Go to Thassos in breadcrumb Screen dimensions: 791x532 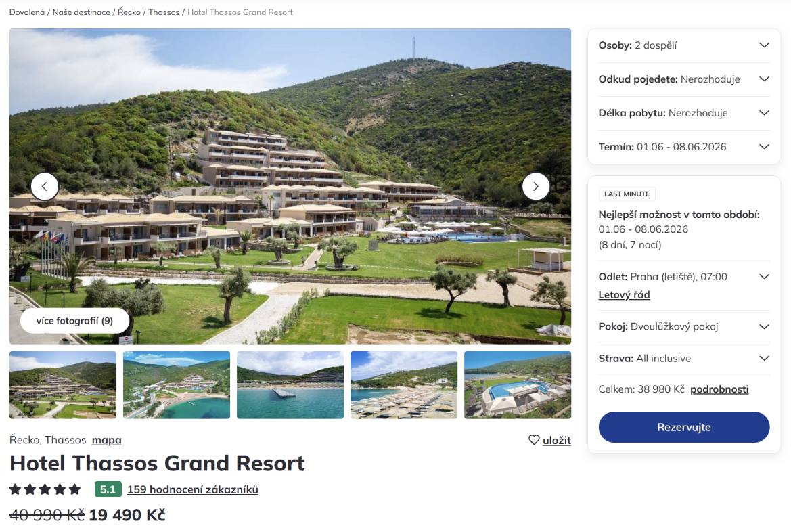164,12
